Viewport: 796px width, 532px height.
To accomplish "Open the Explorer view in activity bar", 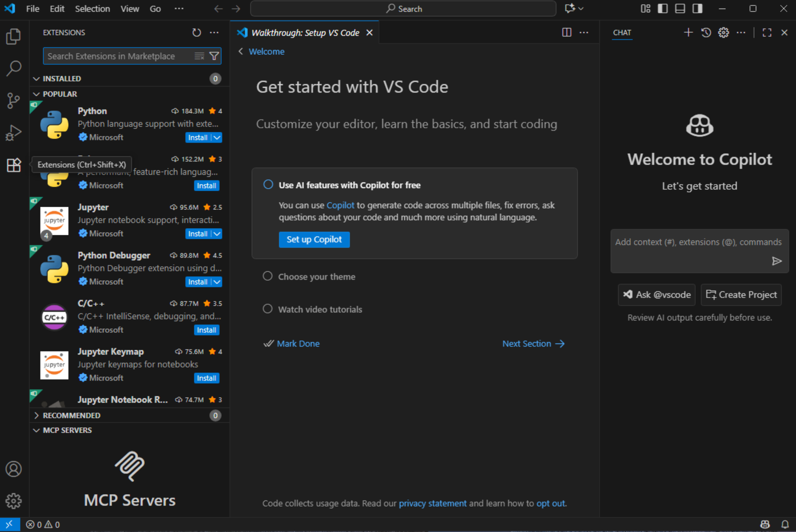I will coord(13,37).
